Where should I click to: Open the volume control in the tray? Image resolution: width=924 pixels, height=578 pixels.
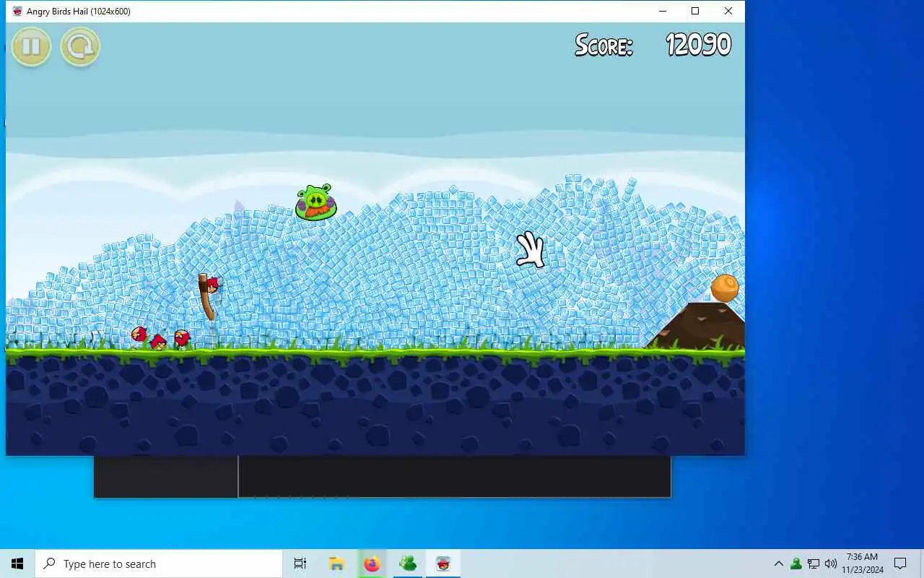pyautogui.click(x=831, y=564)
